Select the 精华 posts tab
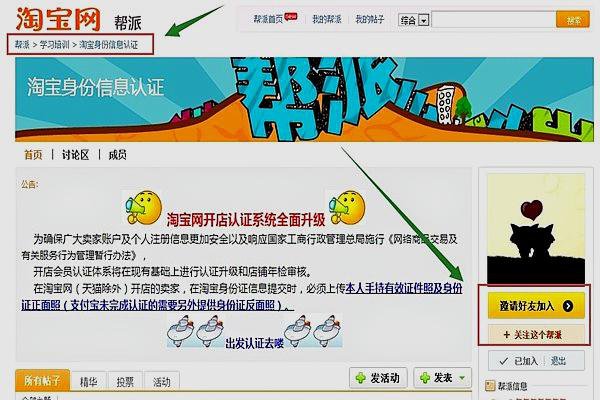 88,382
